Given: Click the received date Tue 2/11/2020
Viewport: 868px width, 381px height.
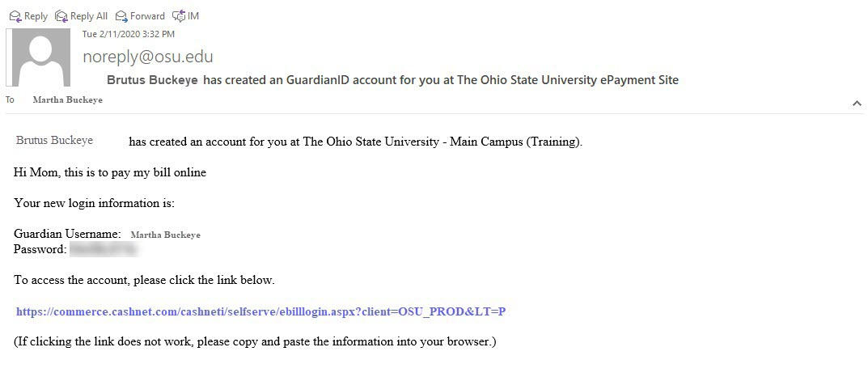Looking at the screenshot, I should click(x=129, y=34).
